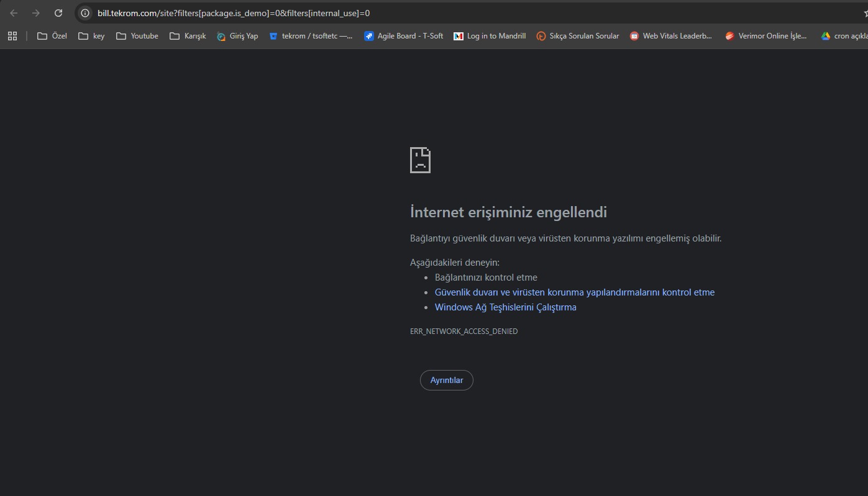Open Agile Board - T-Soft bookmark
Screen dimensions: 868x496
(x=404, y=36)
